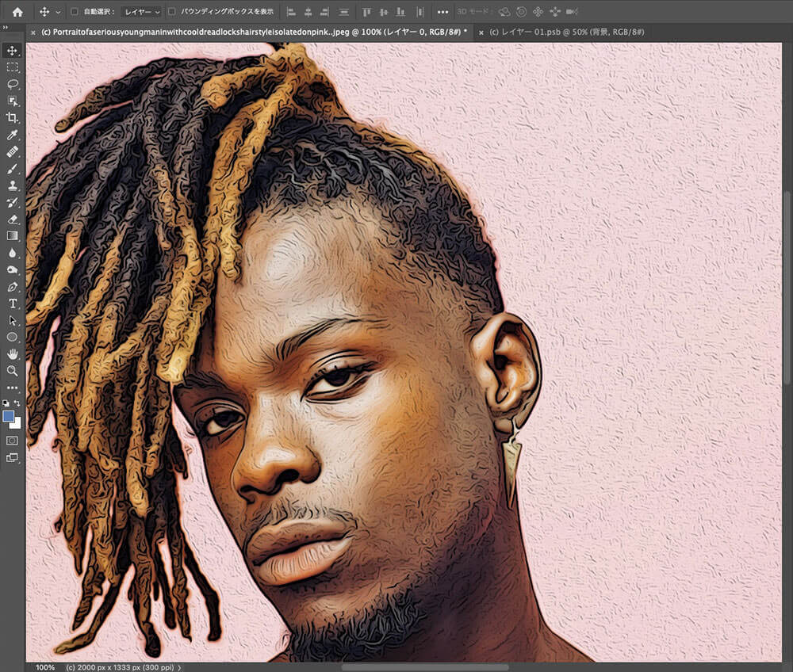Check the バウンディングボックスを表示 option

(x=171, y=12)
